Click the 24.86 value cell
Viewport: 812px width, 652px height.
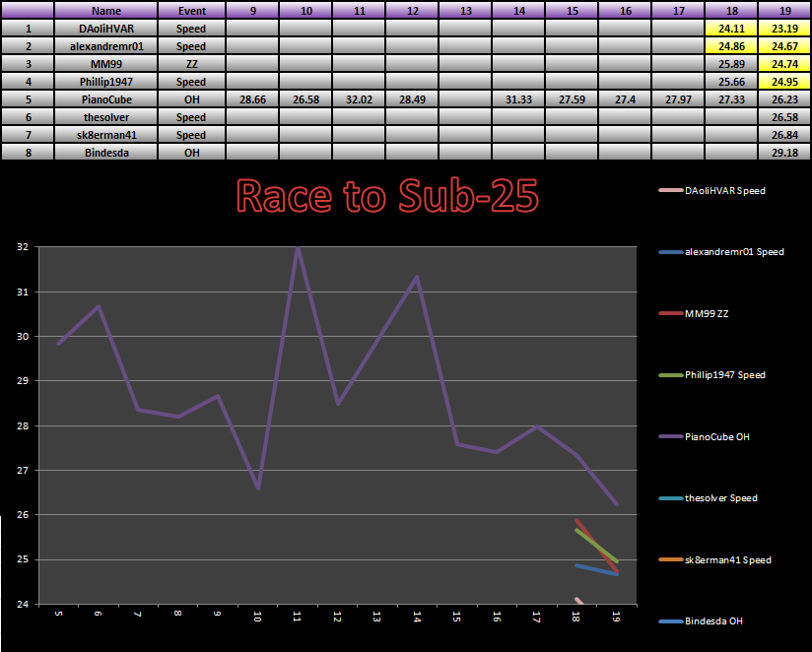(x=731, y=46)
